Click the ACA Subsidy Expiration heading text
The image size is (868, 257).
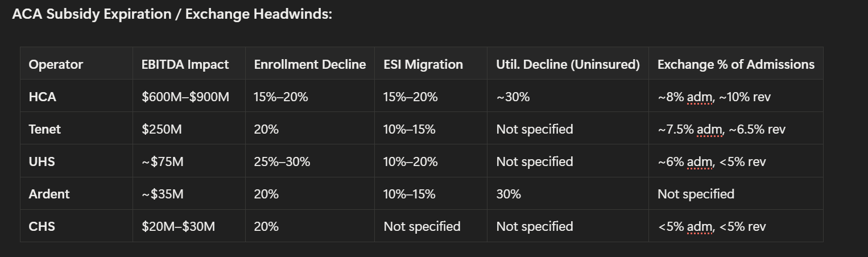[x=172, y=14]
